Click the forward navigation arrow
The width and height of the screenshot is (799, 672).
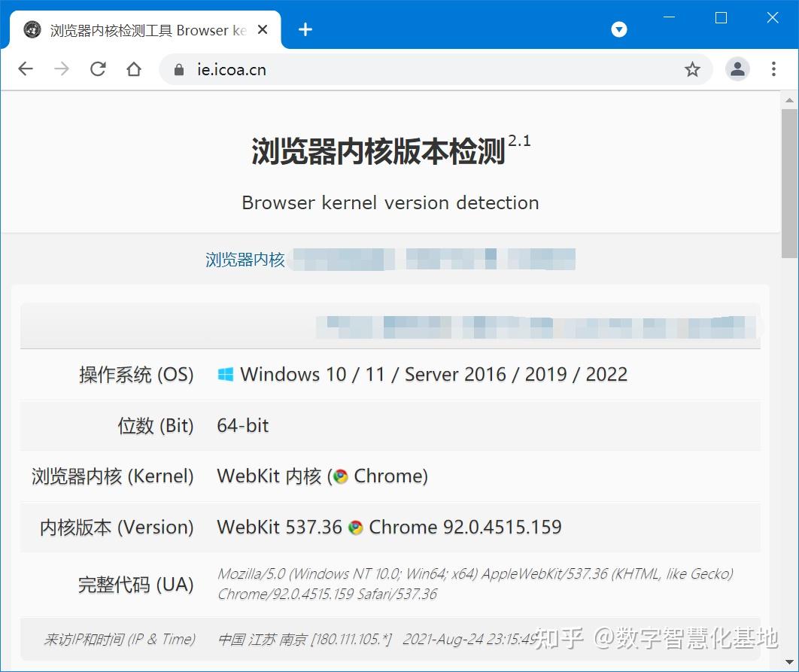click(61, 68)
